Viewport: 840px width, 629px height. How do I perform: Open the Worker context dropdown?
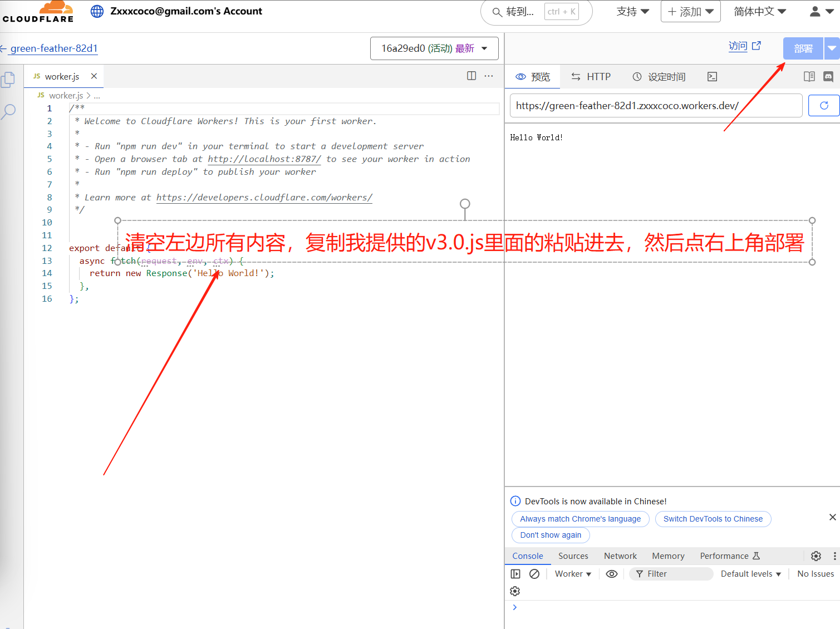click(x=573, y=574)
